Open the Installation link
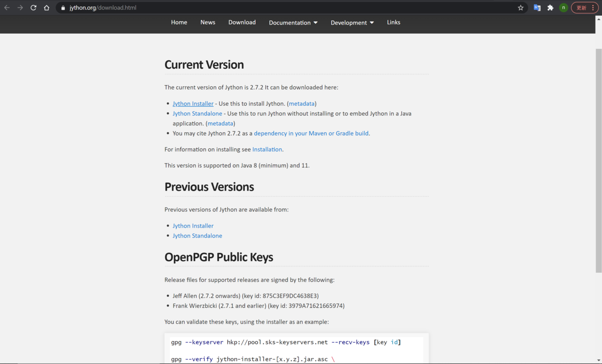This screenshot has height=364, width=602. coord(267,149)
